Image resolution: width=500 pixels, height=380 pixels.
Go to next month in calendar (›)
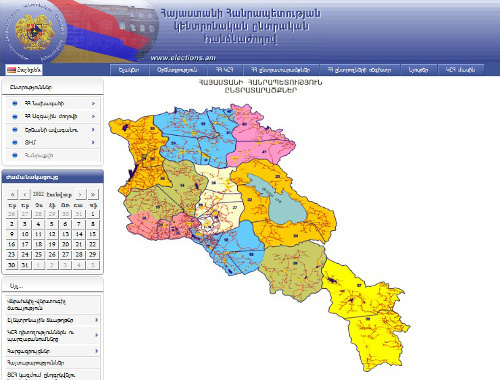(80, 194)
